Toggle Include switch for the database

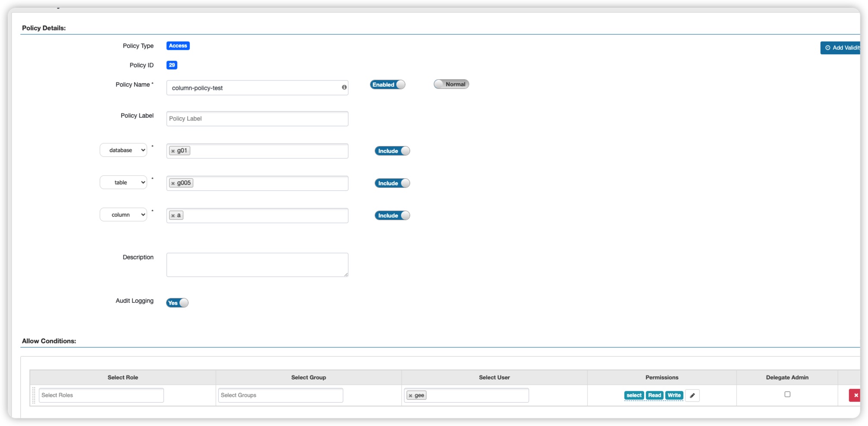coord(392,151)
